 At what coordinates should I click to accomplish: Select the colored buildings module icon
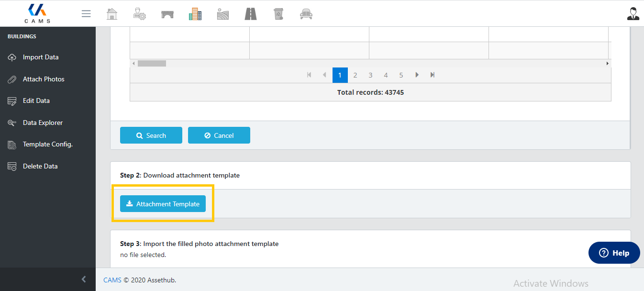point(195,14)
